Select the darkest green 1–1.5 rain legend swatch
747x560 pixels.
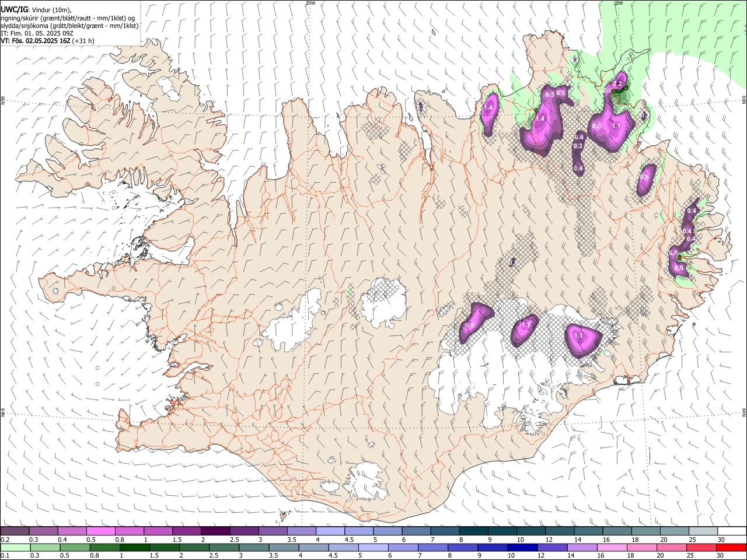click(x=134, y=547)
